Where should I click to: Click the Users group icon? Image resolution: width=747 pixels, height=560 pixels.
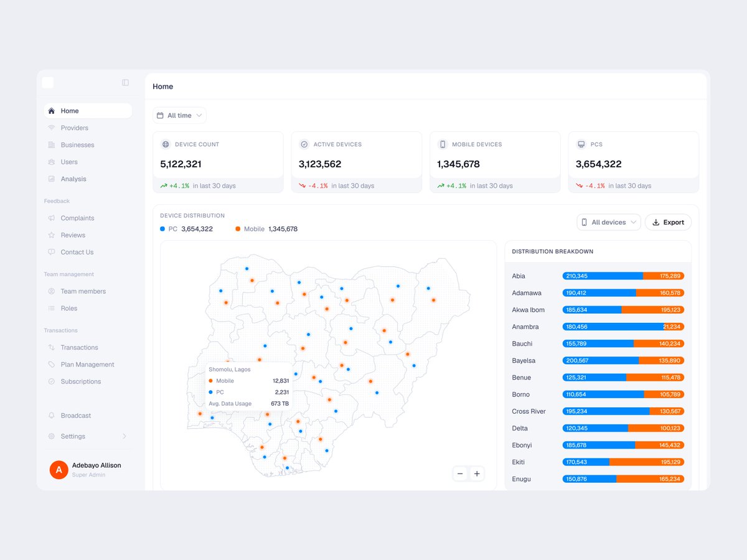point(52,162)
